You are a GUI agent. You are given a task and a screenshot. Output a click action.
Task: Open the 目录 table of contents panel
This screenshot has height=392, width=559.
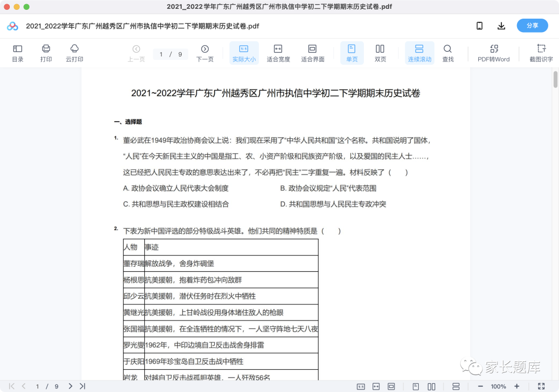(18, 53)
